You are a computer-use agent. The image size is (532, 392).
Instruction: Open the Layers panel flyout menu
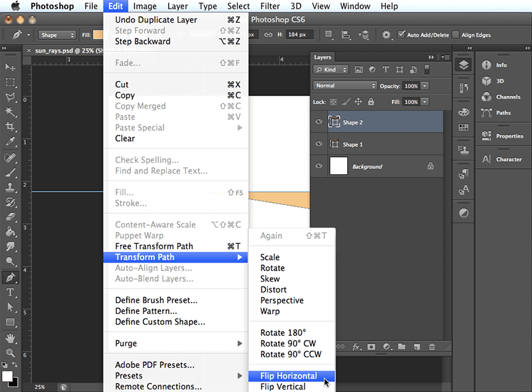tap(445, 57)
